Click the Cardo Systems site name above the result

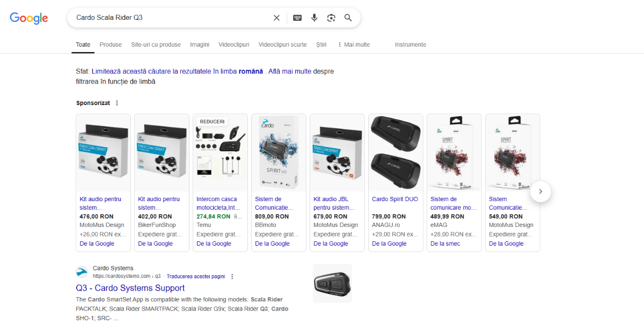[113, 268]
